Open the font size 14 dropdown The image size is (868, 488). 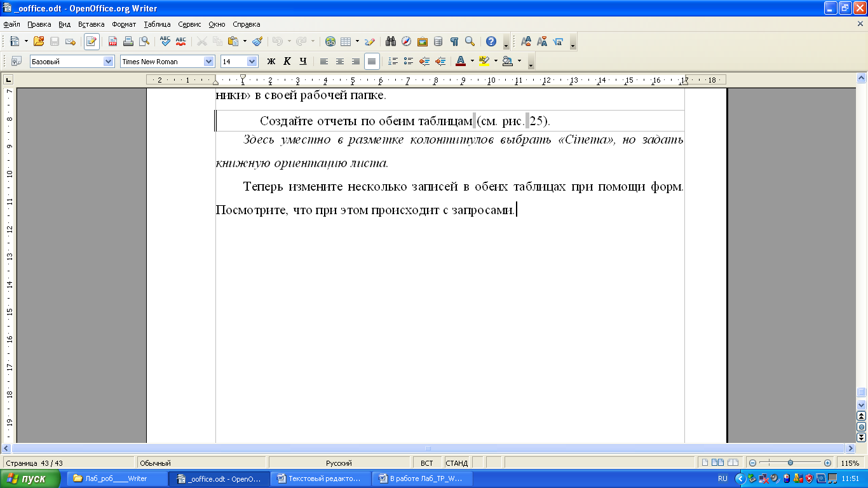(252, 62)
